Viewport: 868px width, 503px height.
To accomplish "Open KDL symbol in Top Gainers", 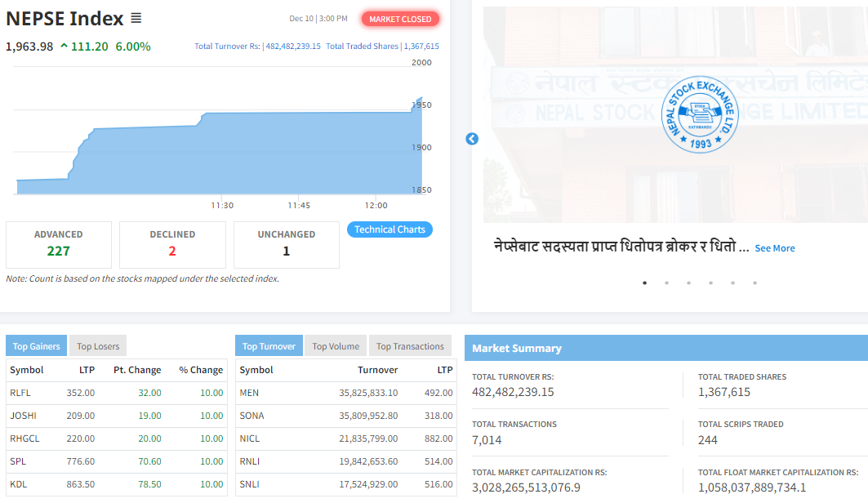I will coord(18,484).
